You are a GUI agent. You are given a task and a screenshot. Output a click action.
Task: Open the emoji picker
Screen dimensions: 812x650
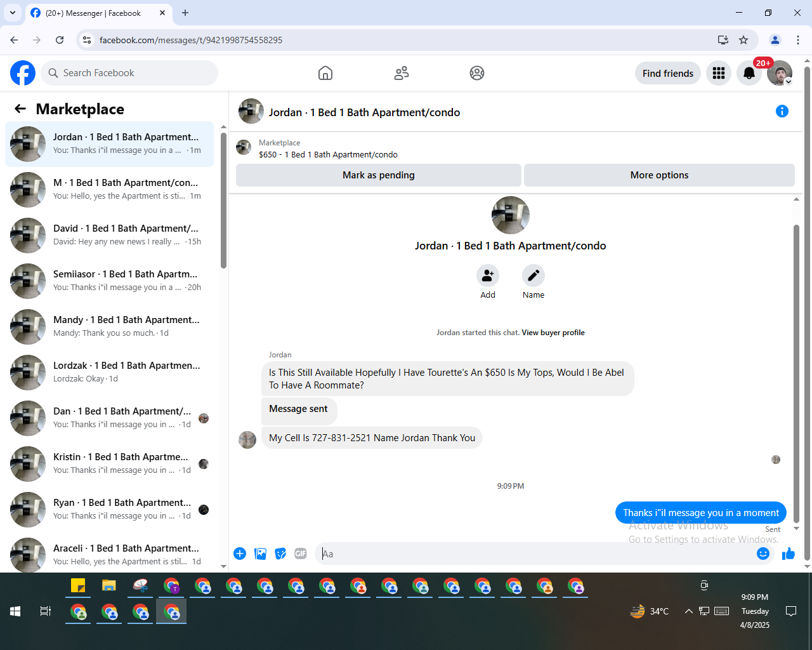[x=763, y=554]
